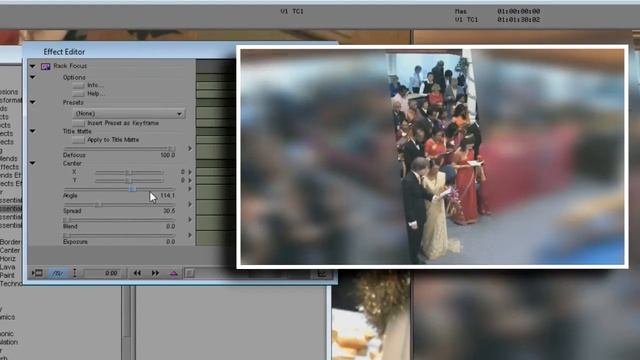Click the Angle value 114.1

[x=167, y=196]
